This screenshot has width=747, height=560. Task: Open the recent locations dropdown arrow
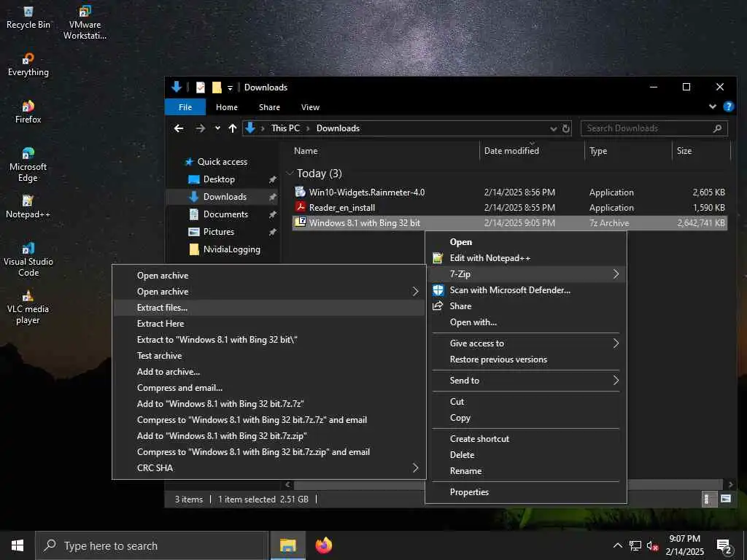pyautogui.click(x=217, y=128)
